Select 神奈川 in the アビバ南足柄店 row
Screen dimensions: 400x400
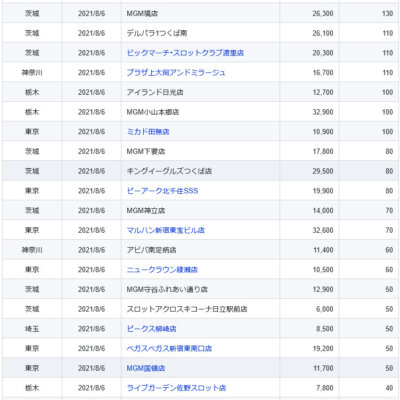(x=32, y=250)
